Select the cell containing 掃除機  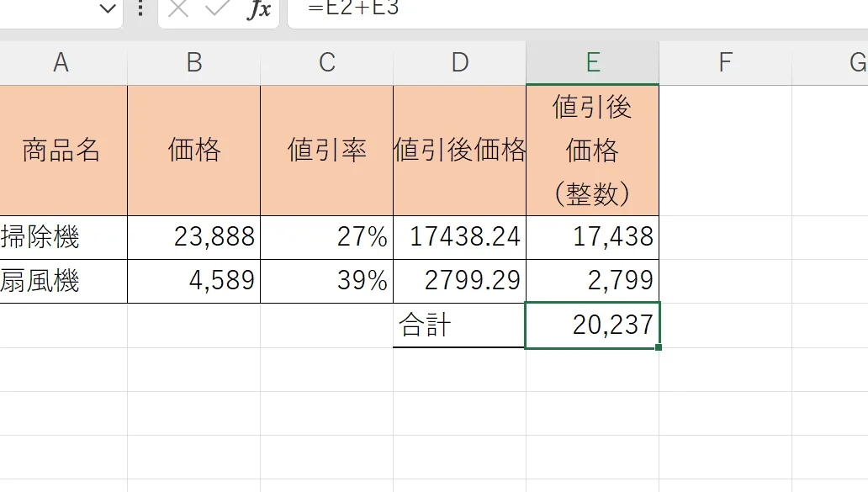(x=61, y=237)
